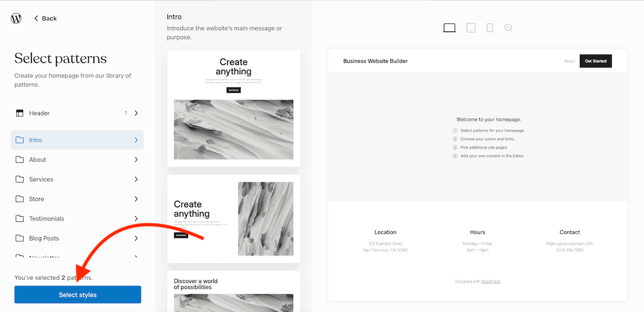Click the WordPress link in footer
Viewport: 644px width, 312px height.
(x=491, y=282)
